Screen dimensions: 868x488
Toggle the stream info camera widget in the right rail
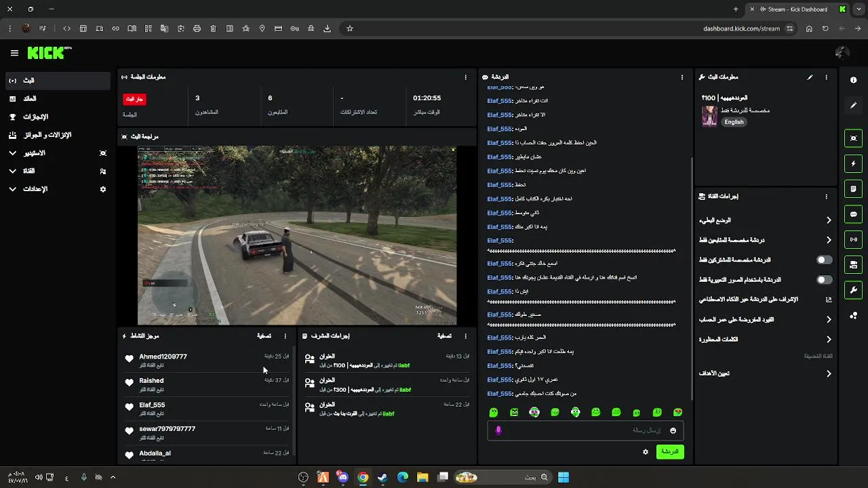[853, 264]
